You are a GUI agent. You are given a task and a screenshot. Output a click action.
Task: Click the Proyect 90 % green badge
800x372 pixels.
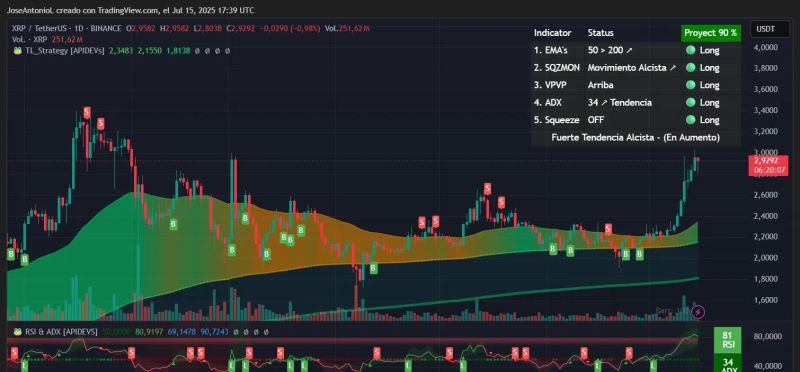pos(710,33)
